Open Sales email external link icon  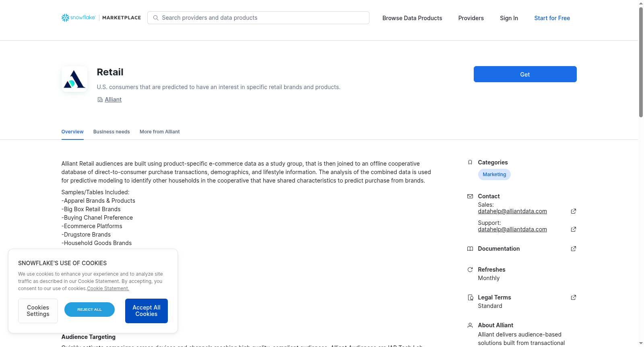coord(574,211)
